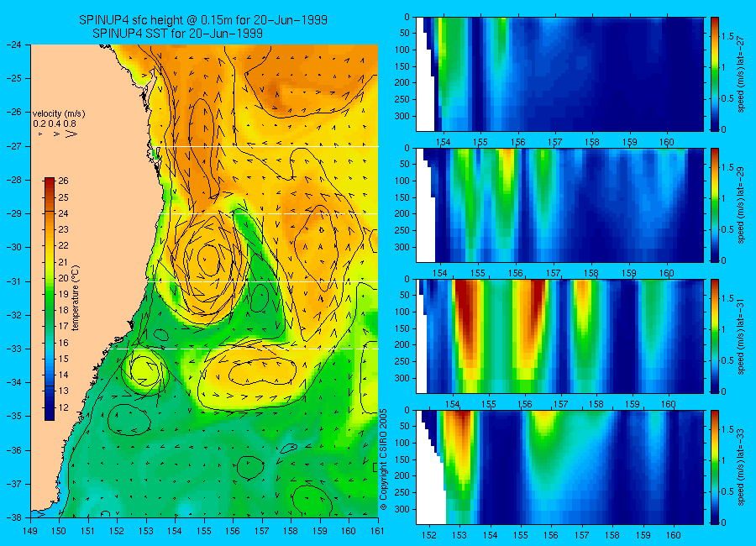Click the "149" longitude label on the map axis
The image size is (756, 546).
tap(30, 531)
